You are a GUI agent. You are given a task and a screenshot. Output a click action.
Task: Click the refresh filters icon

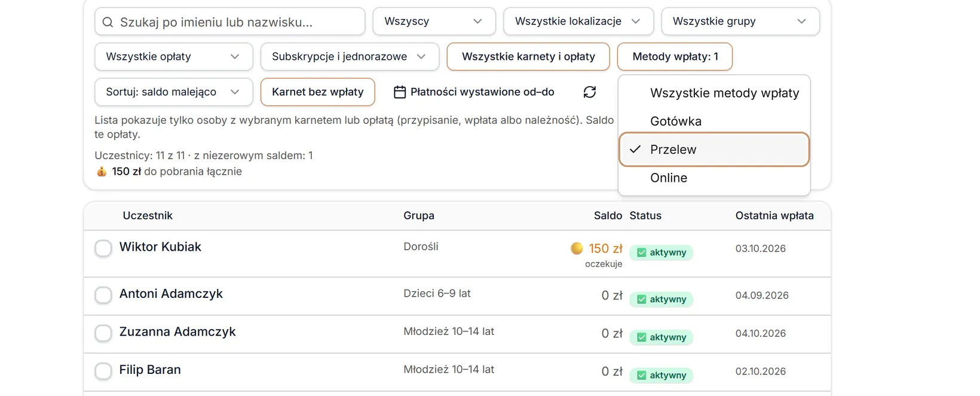[590, 92]
